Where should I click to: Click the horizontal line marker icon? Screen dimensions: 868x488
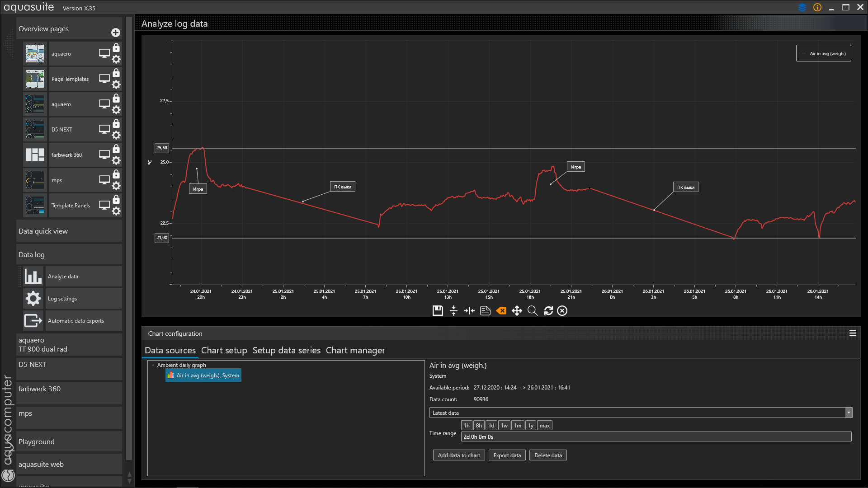point(453,311)
